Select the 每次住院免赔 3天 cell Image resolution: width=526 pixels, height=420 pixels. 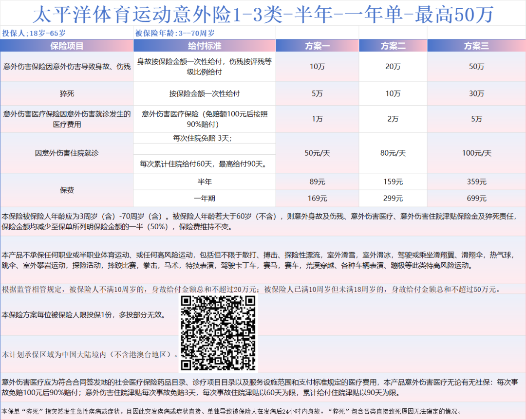click(x=204, y=138)
